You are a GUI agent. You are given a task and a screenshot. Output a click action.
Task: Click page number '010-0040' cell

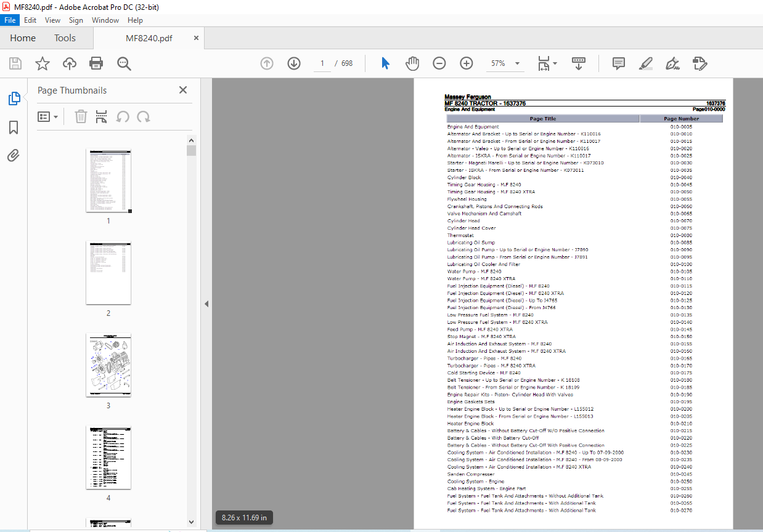[x=681, y=177]
